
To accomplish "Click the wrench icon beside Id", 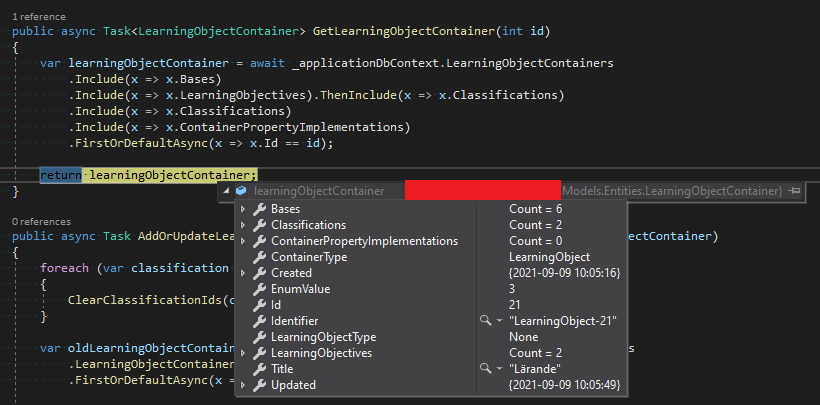I will (x=259, y=305).
